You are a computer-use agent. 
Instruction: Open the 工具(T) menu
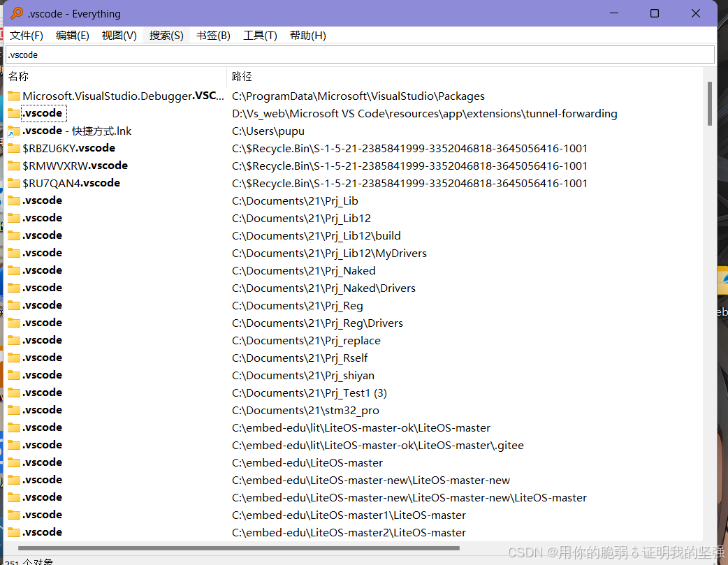261,36
